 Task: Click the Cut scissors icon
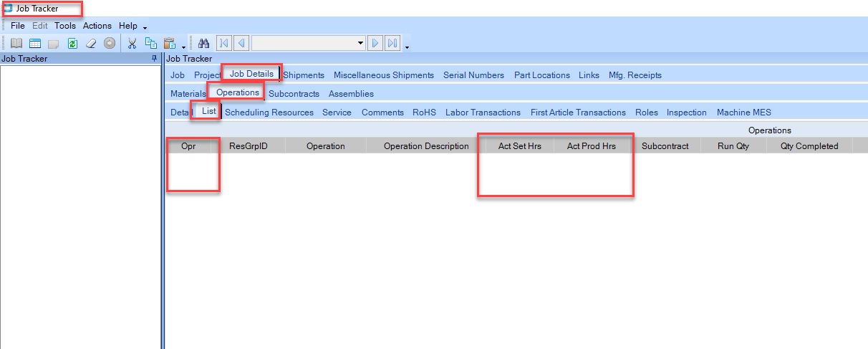click(132, 43)
